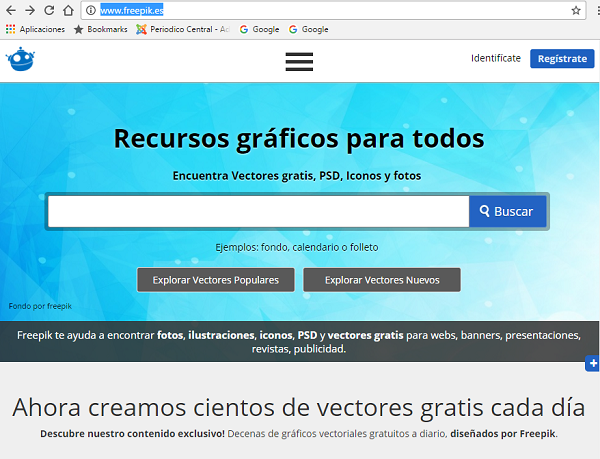Click 'Encuentra Vectores gratis, PSD, Iconos y fotos'

tap(297, 176)
